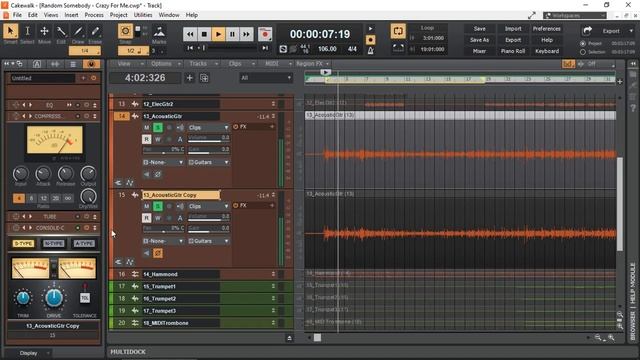Click the Import button
This screenshot has height=360, width=640.
pyautogui.click(x=513, y=29)
